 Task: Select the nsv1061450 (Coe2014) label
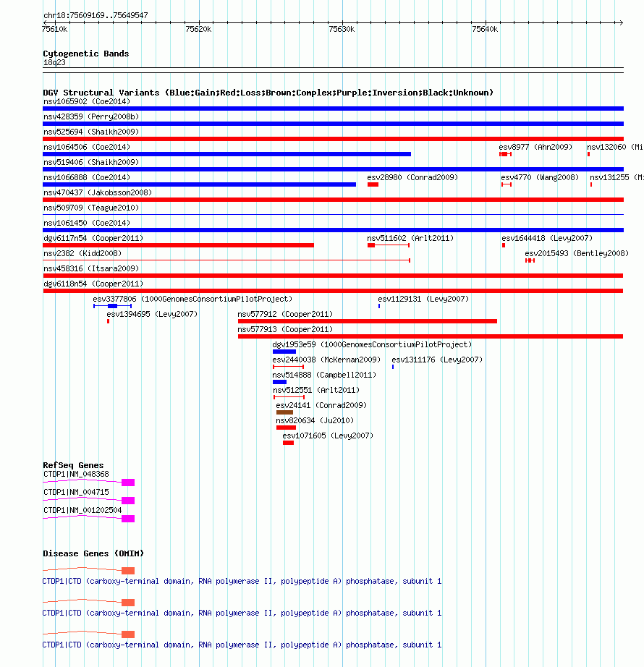coord(87,224)
